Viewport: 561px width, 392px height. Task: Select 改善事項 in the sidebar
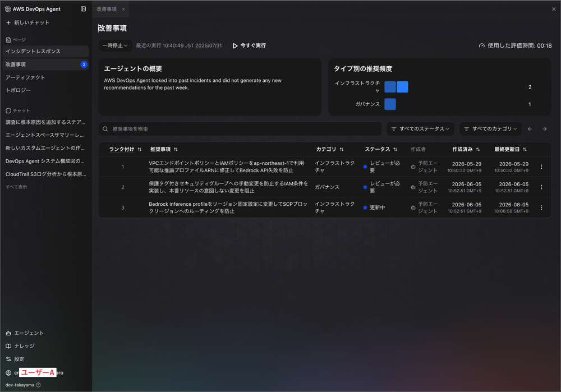[46, 64]
